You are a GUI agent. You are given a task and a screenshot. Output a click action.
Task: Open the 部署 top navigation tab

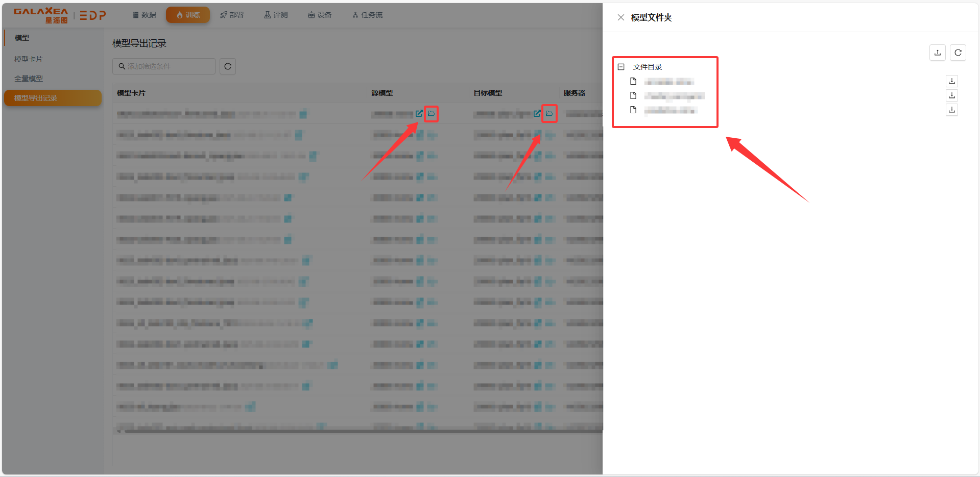[x=232, y=15]
